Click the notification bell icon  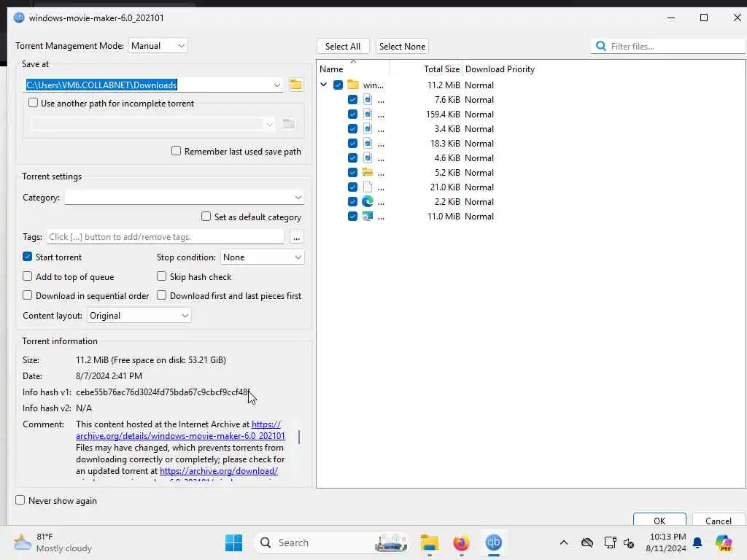click(697, 542)
